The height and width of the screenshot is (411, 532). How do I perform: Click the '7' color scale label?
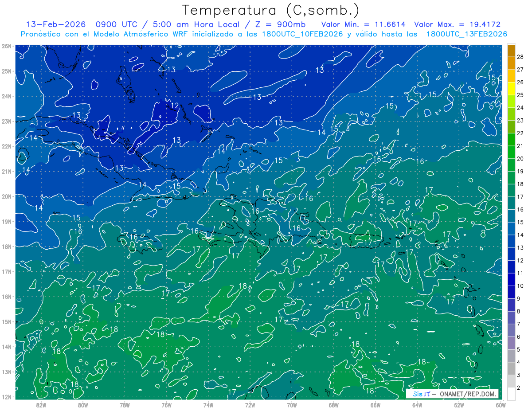pos(519,324)
